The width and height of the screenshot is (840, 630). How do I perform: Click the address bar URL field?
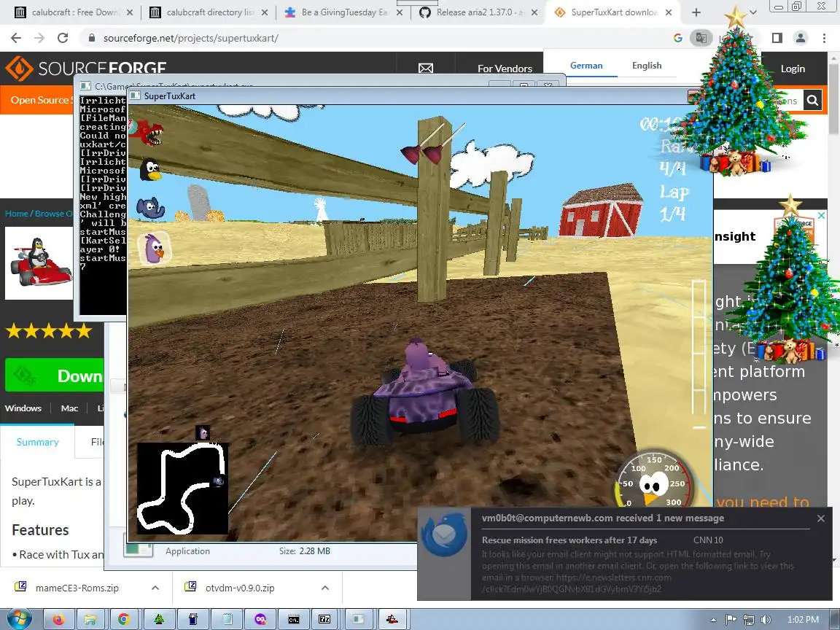pos(375,38)
